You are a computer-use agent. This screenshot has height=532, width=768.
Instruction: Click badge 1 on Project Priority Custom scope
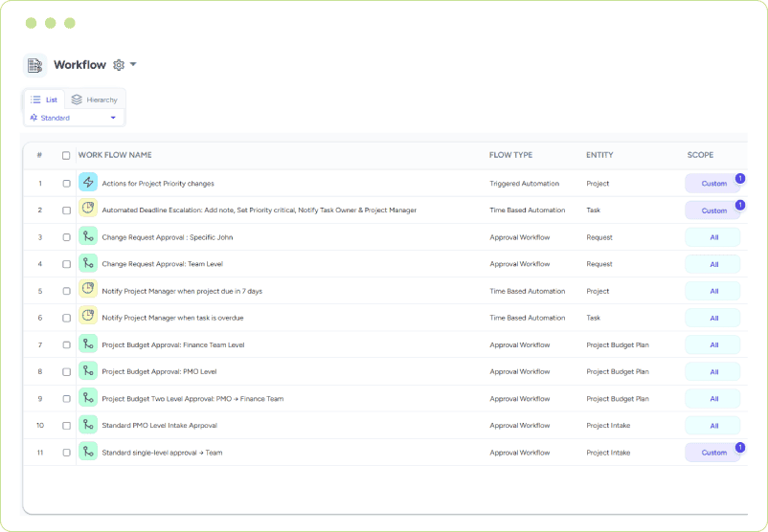pos(740,178)
